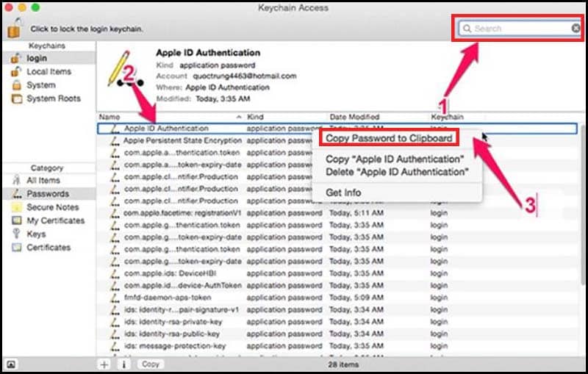Select the System keychain in the sidebar
Image resolution: width=588 pixels, height=374 pixels.
tap(40, 84)
